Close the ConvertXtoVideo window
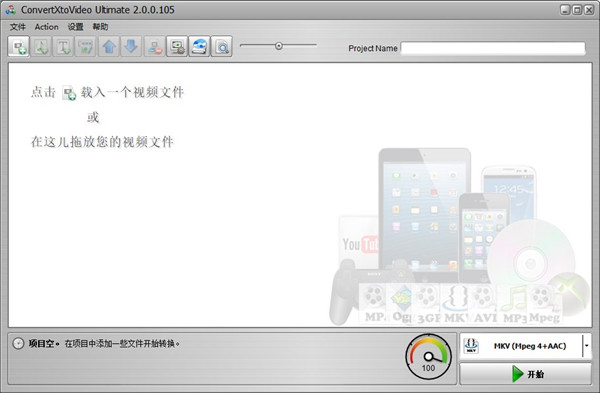Screen dimensions: 600x393 pos(589,10)
